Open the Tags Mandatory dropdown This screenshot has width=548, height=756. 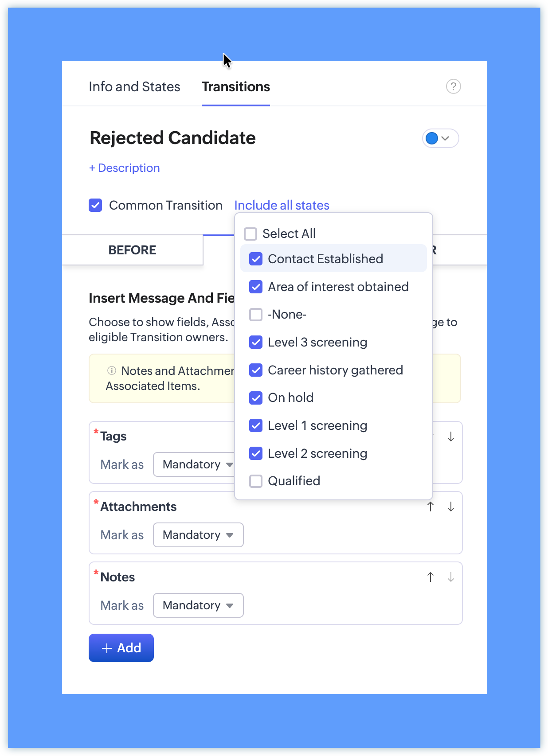point(195,464)
